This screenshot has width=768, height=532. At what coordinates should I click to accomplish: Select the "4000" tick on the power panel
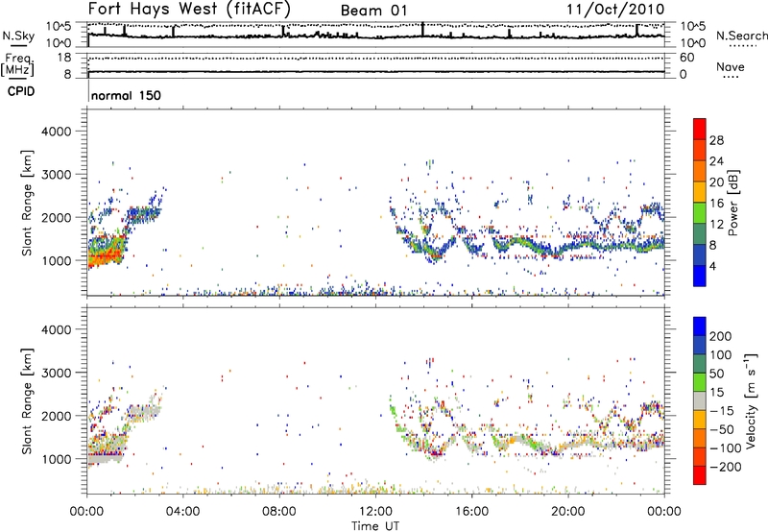(57, 132)
